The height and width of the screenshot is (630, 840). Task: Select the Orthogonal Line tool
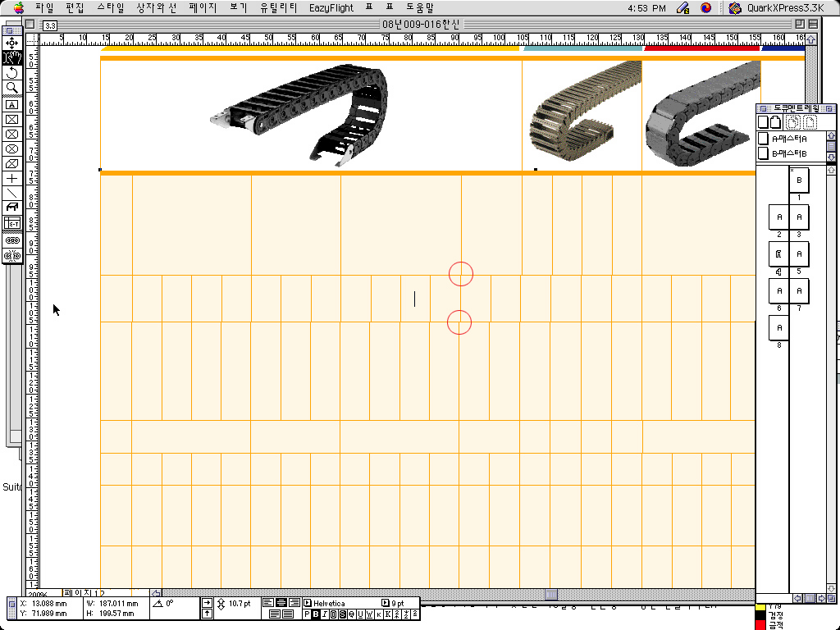tap(12, 178)
